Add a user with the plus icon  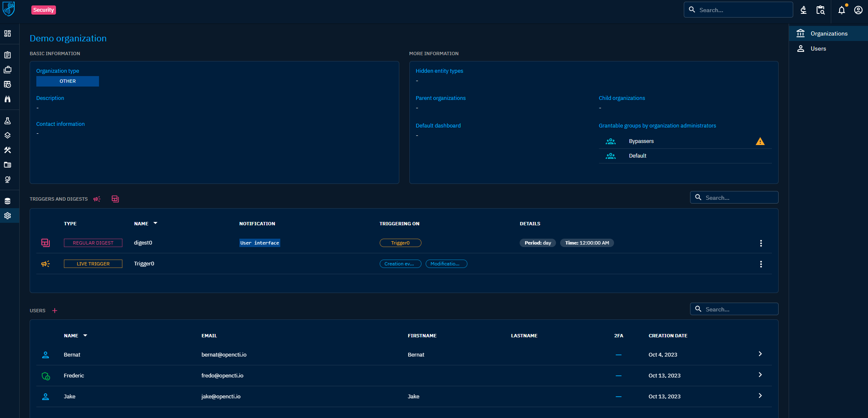55,311
